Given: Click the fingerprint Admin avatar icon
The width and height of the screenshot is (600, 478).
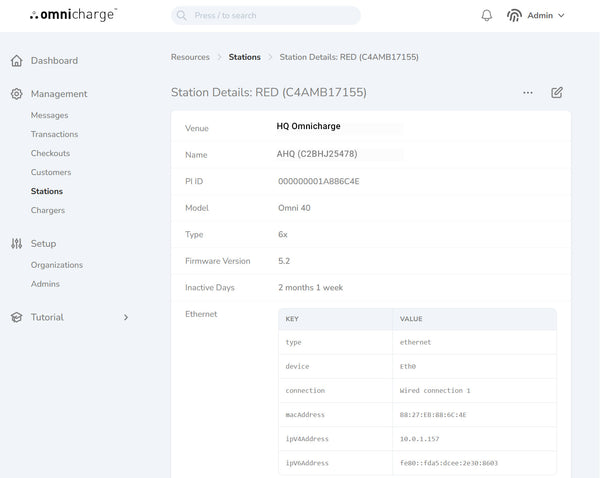Looking at the screenshot, I should pyautogui.click(x=514, y=15).
